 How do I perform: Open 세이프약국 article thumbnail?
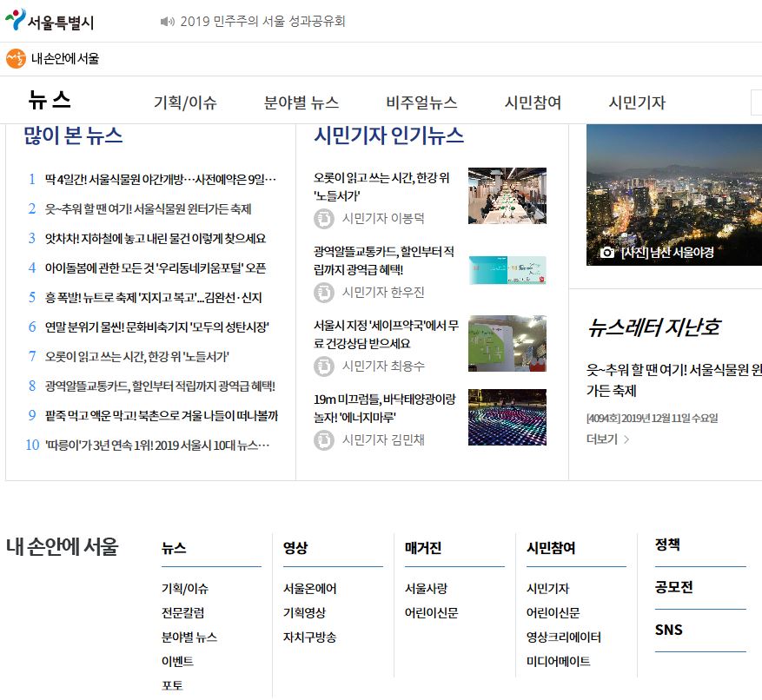tap(507, 343)
